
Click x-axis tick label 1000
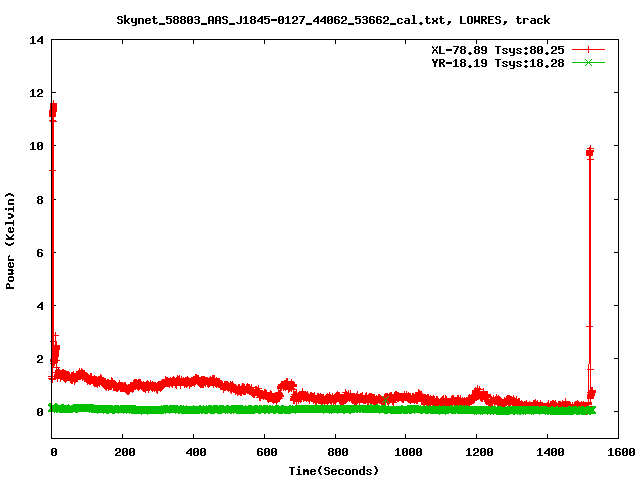408,452
